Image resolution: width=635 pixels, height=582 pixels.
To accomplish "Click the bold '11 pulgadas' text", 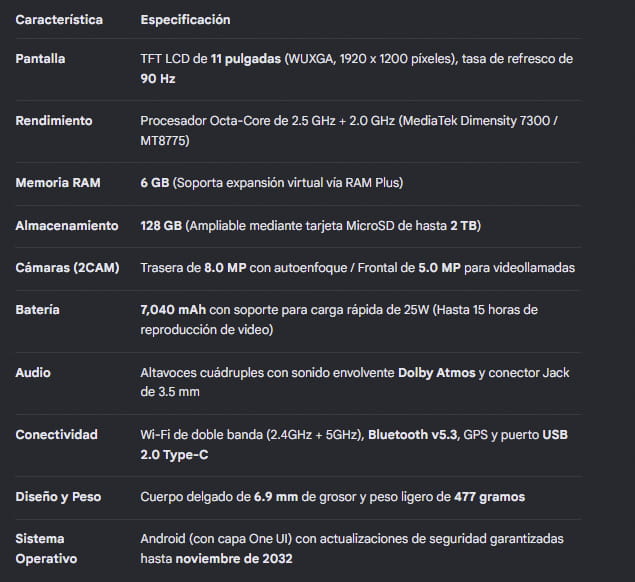I will coord(246,59).
